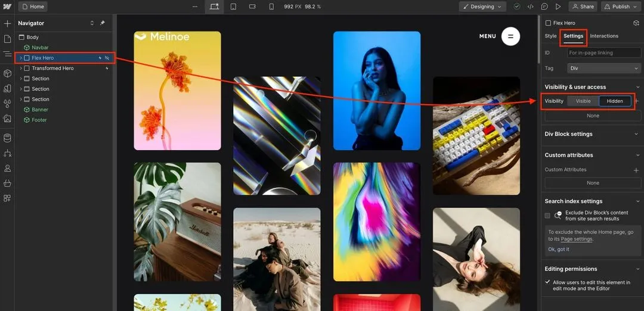Viewport: 644px width, 311px height.
Task: Switch to tablet breakpoint
Action: click(x=233, y=7)
